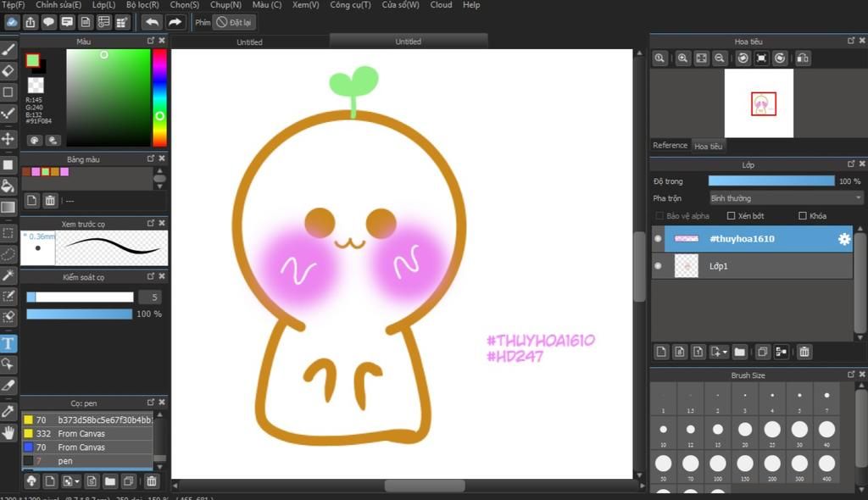Open the Cloud menu
The width and height of the screenshot is (868, 500).
[441, 5]
